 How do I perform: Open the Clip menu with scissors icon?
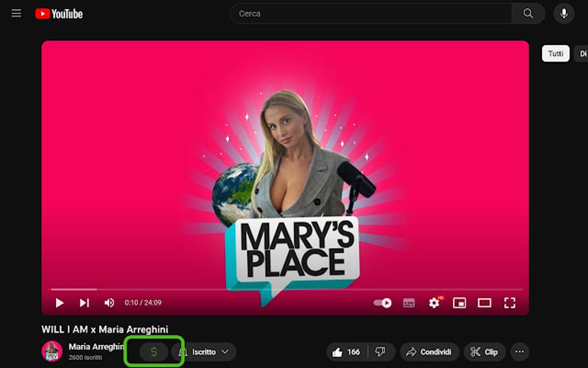(x=484, y=351)
